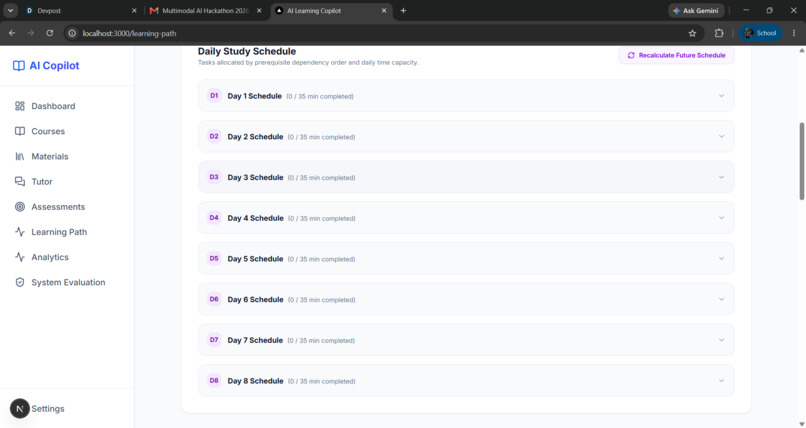Click the System Evaluation shield icon
Image resolution: width=806 pixels, height=428 pixels.
click(x=20, y=282)
